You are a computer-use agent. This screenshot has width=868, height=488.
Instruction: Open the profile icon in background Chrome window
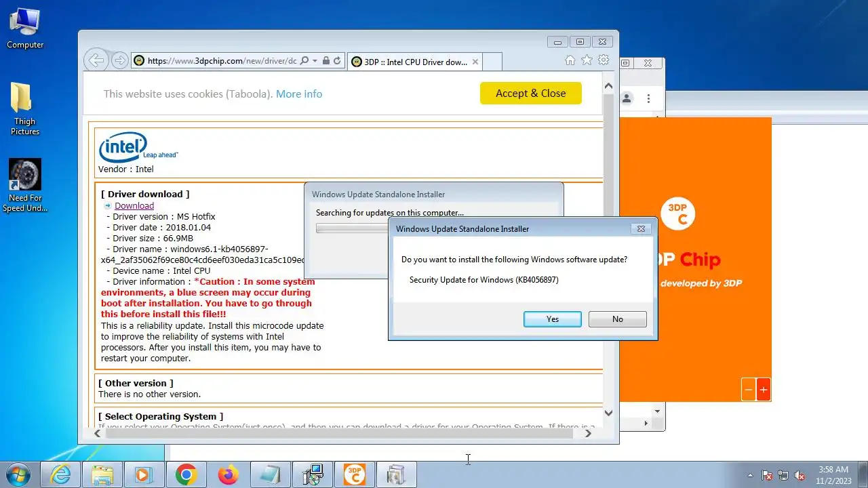pos(627,98)
